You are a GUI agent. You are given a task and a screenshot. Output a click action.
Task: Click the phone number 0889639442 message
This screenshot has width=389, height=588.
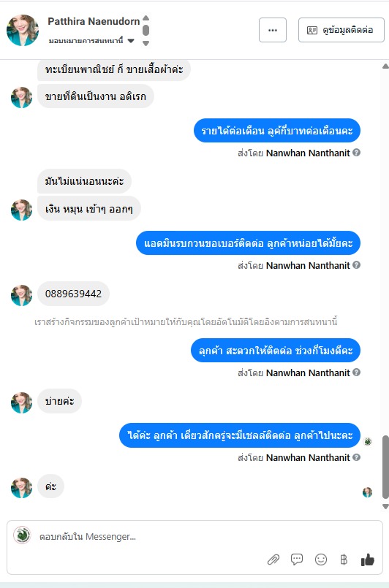pos(73,293)
